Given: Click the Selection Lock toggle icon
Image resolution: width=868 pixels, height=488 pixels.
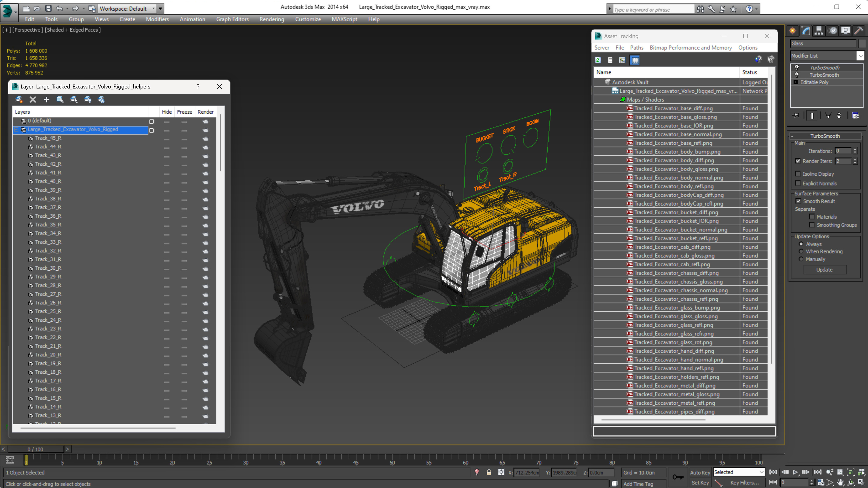Looking at the screenshot, I should click(x=489, y=472).
